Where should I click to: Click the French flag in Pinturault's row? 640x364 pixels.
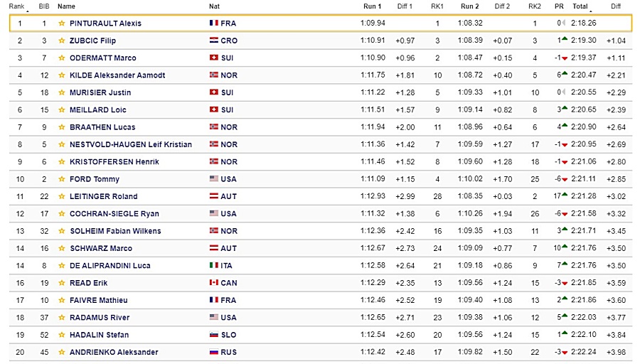pyautogui.click(x=214, y=23)
